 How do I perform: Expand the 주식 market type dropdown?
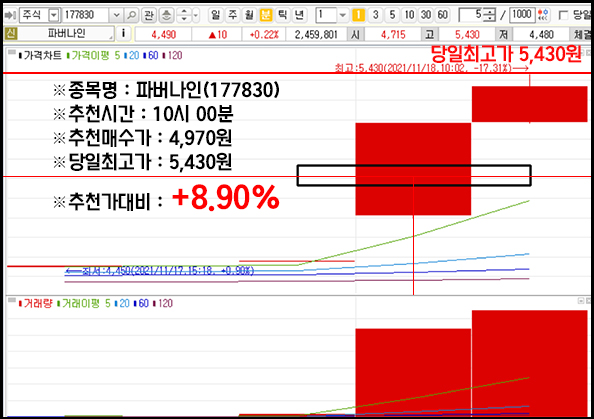click(54, 15)
